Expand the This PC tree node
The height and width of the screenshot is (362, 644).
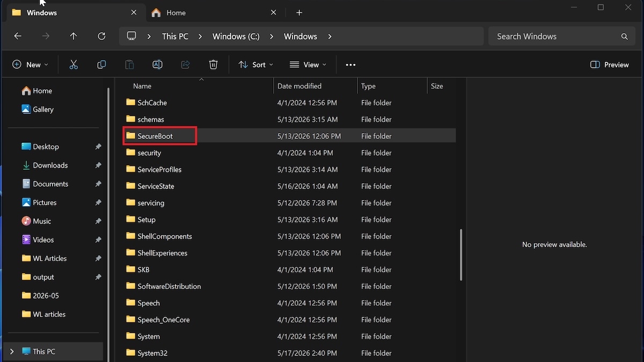point(12,351)
